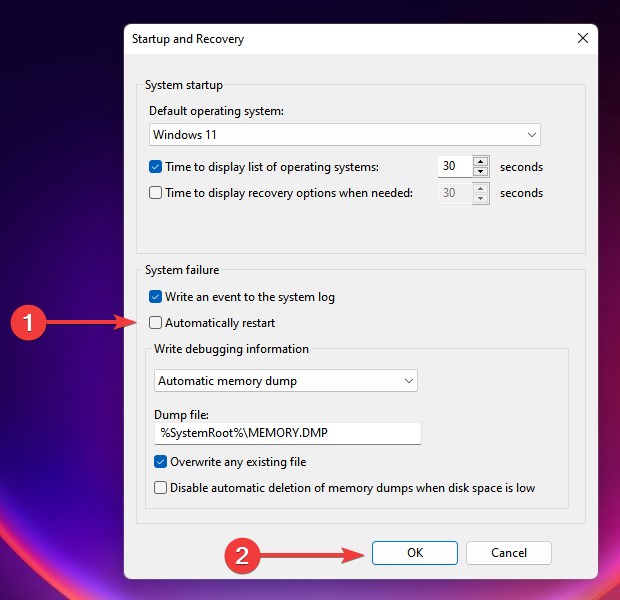This screenshot has height=600, width=620.
Task: Click the recovery options down spinner arrow
Action: pyautogui.click(x=480, y=198)
